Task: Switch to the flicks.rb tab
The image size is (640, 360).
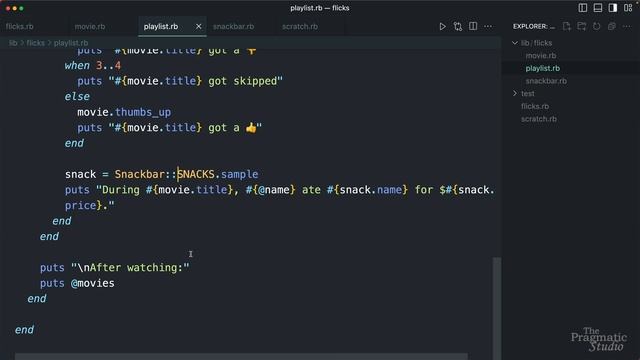Action: click(x=20, y=27)
